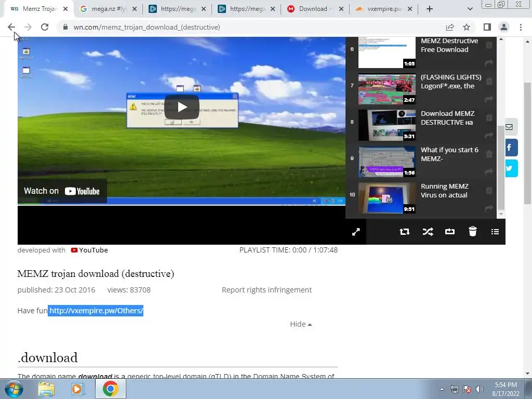Open the network tray icon
This screenshot has height=399, width=532.
point(454,389)
